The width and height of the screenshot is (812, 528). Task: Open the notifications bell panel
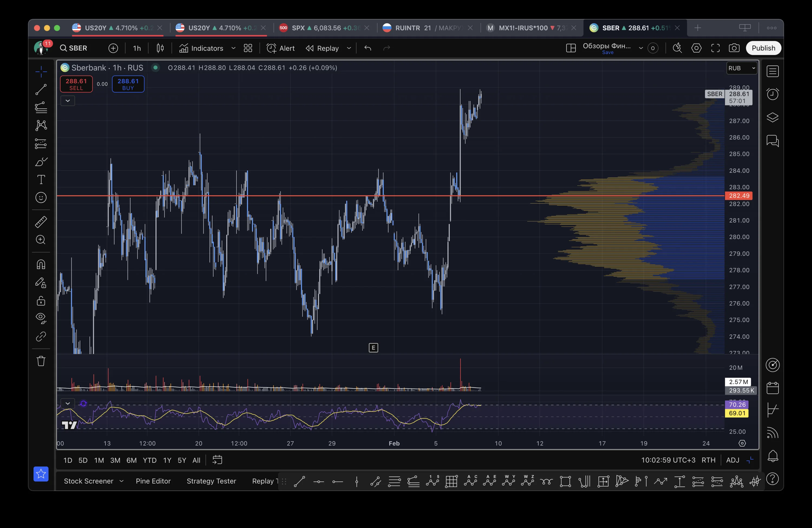[772, 456]
